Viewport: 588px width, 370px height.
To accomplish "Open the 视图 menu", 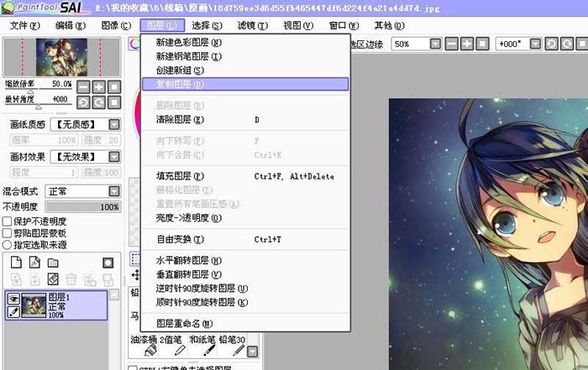I will 298,25.
